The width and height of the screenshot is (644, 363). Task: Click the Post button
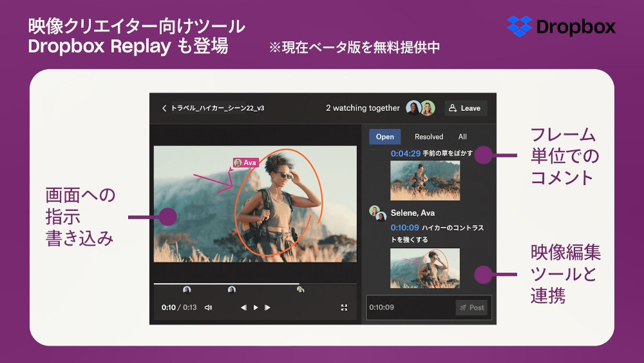[471, 308]
